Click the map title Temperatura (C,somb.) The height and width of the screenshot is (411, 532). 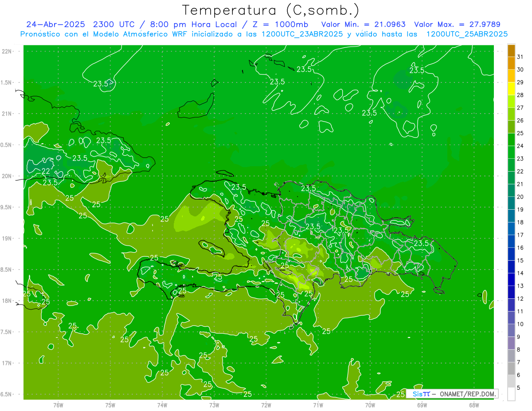click(271, 10)
